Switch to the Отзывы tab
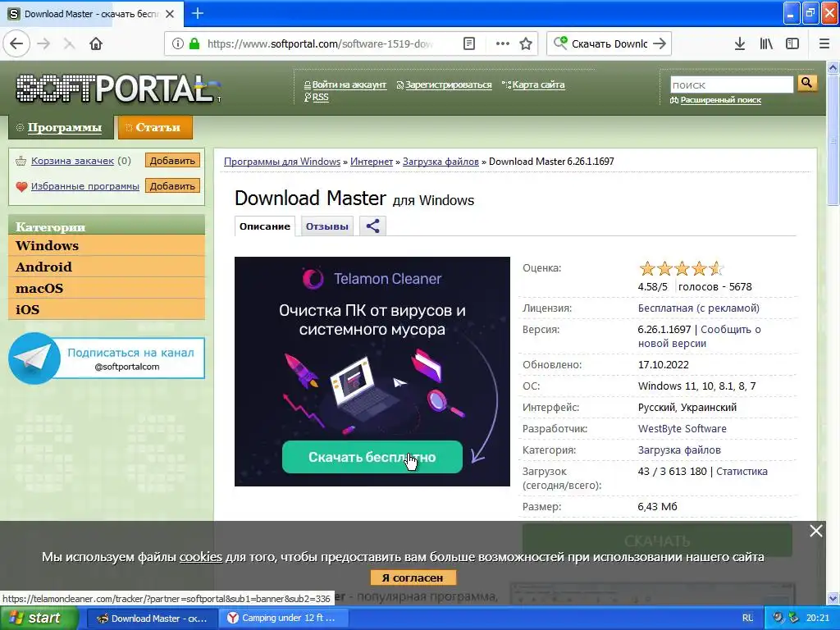Screen dimensions: 840x630 pyautogui.click(x=326, y=226)
